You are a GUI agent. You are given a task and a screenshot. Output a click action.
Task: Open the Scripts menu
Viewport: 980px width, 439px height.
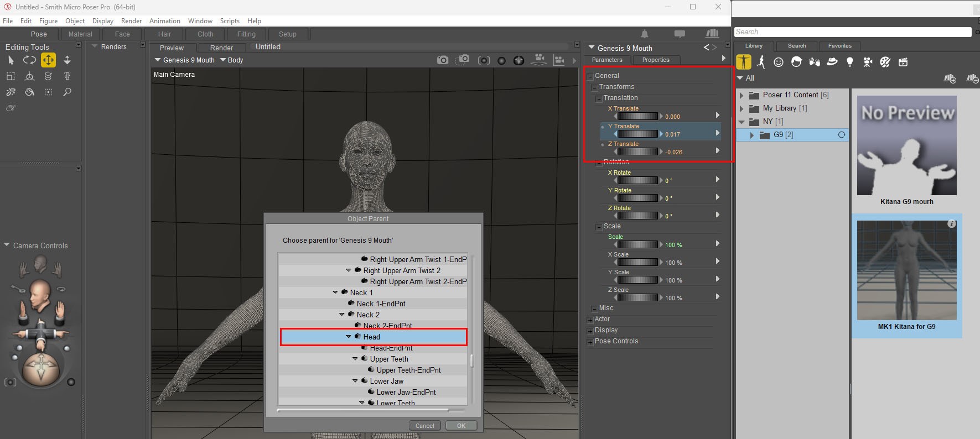pos(230,21)
